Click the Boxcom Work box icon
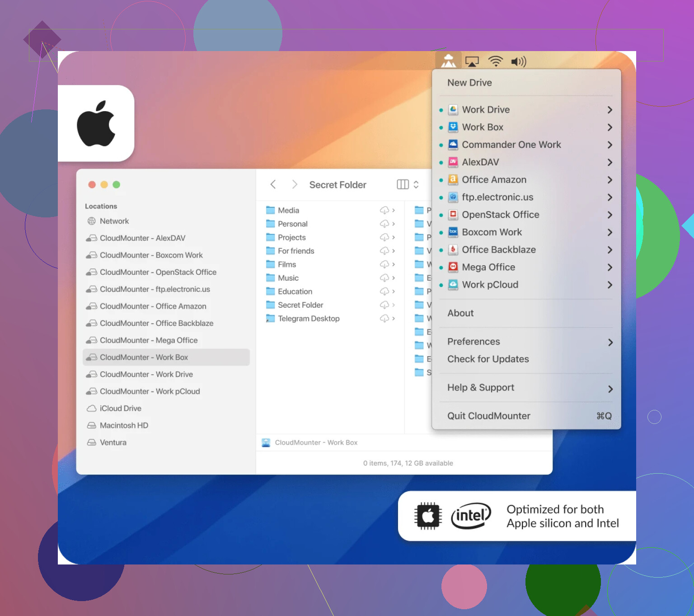Screen dimensions: 694x616 point(453,232)
